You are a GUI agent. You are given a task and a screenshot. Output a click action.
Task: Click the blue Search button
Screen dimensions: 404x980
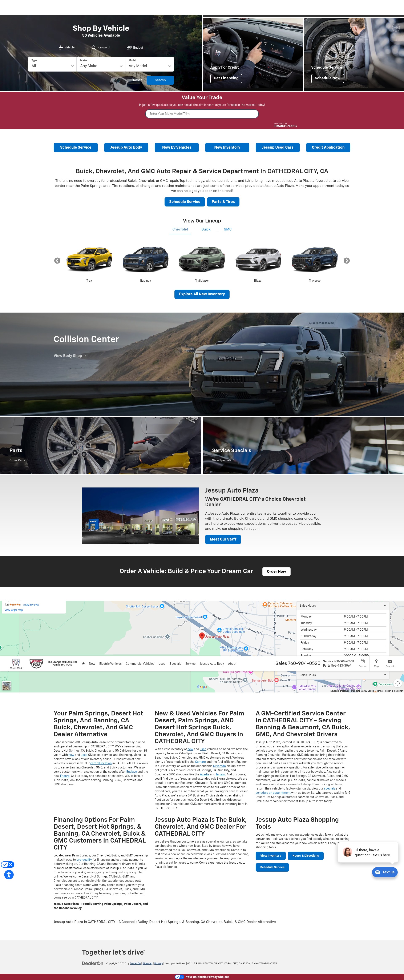pos(160,80)
